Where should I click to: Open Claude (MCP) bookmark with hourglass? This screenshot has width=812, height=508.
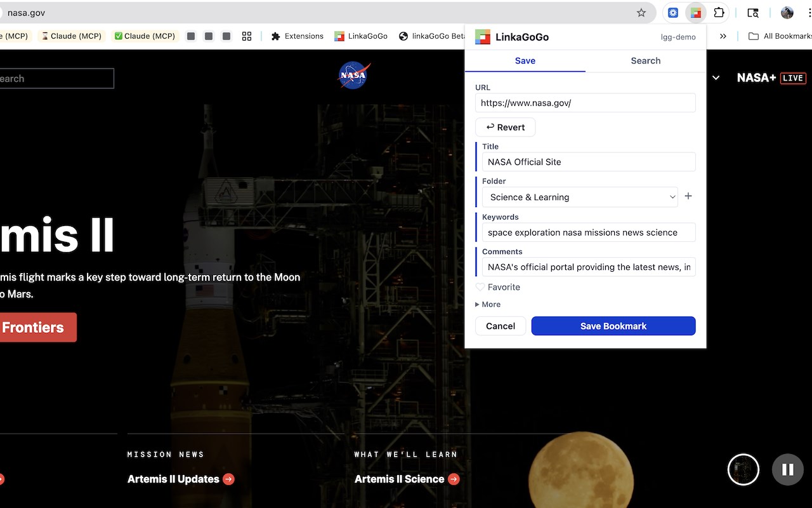tap(71, 36)
